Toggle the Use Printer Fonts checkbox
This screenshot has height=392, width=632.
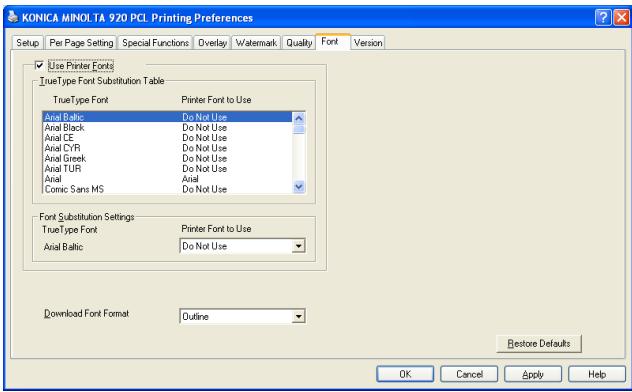click(39, 65)
